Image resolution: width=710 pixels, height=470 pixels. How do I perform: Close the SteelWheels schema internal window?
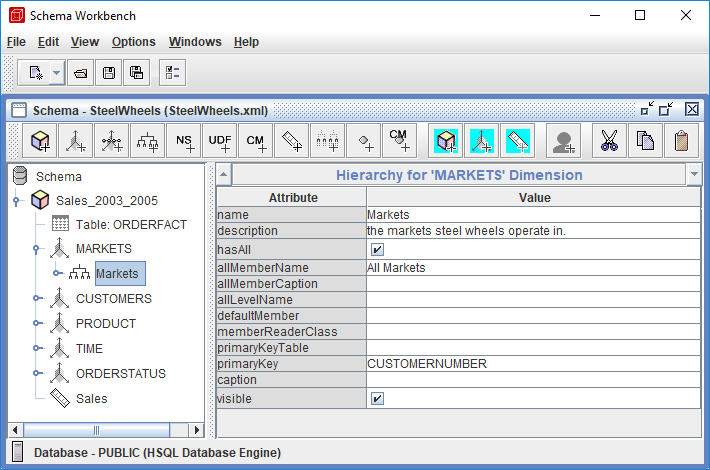(x=692, y=109)
